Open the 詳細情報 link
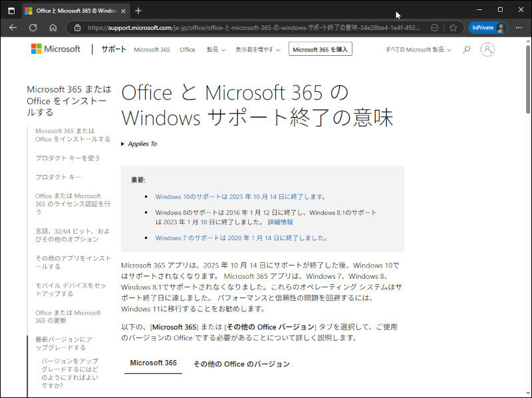The height and width of the screenshot is (398, 532). pyautogui.click(x=280, y=222)
